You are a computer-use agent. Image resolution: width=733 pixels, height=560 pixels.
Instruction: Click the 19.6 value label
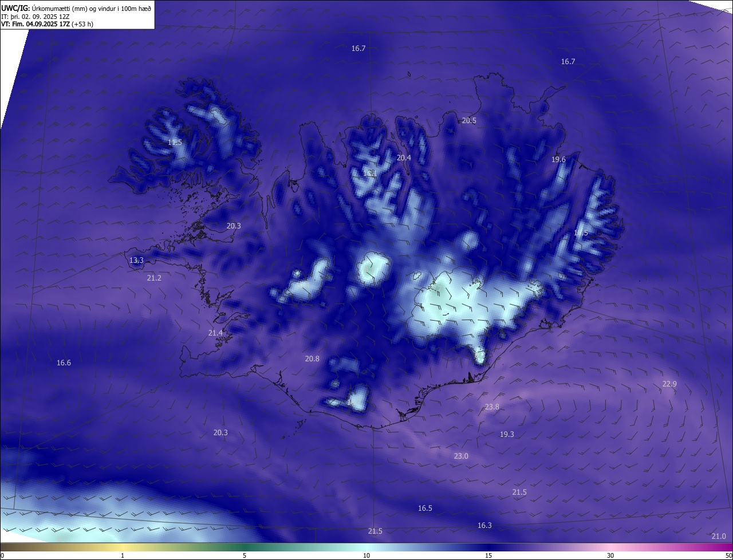pyautogui.click(x=558, y=160)
